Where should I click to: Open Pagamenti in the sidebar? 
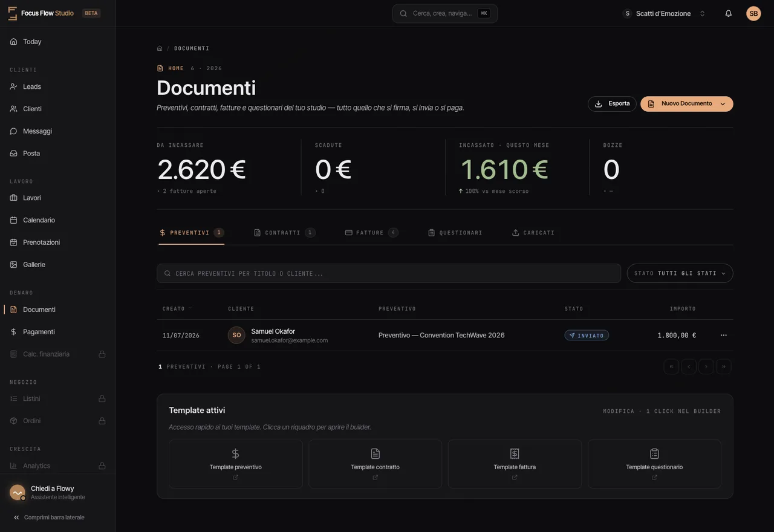[57, 332]
